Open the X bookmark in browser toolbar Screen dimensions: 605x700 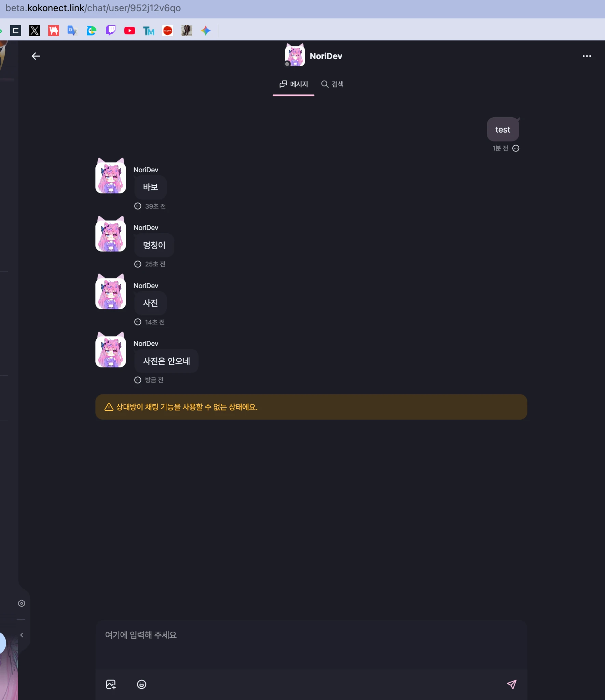click(35, 31)
